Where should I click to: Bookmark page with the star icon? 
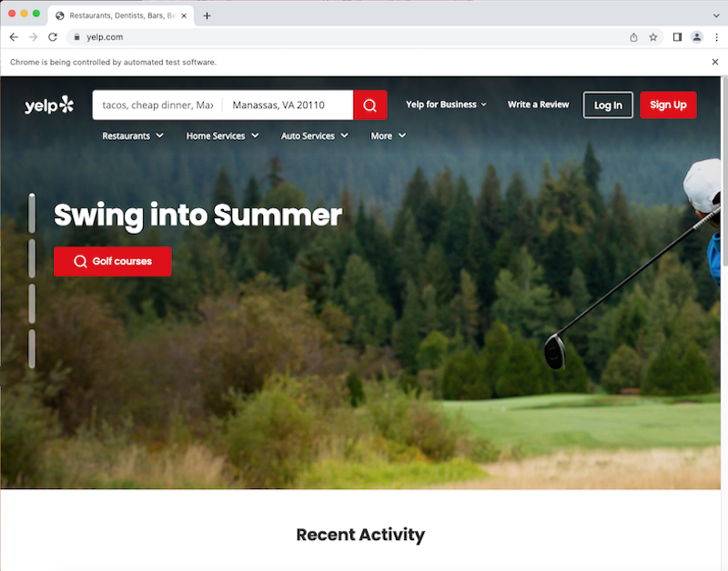(x=653, y=37)
